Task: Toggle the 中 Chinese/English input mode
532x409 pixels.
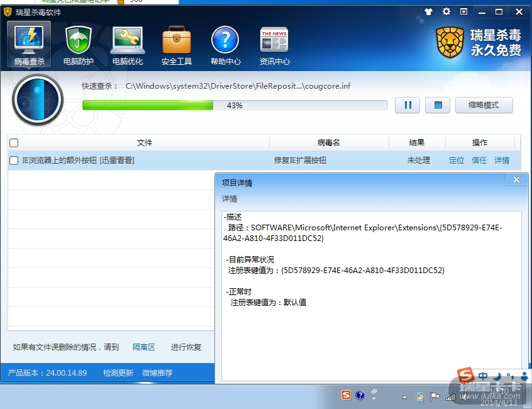Action: pos(483,376)
